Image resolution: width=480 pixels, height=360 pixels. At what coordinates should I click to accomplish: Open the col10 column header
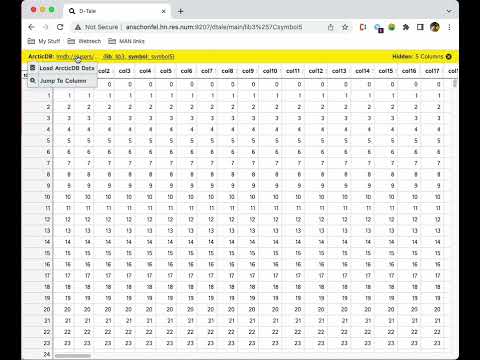(x=270, y=71)
